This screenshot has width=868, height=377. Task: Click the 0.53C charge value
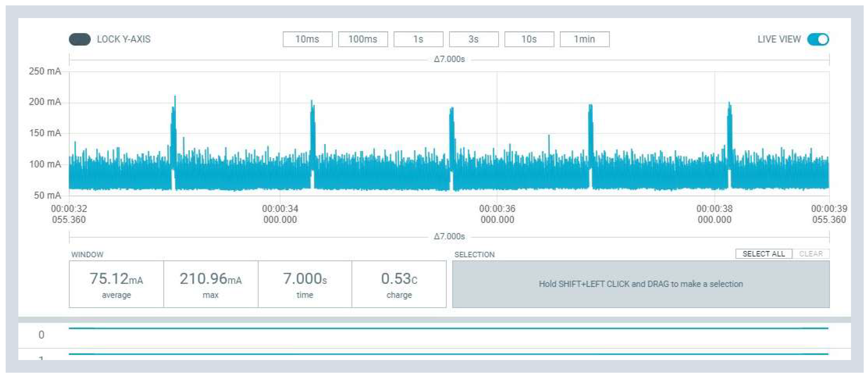tap(399, 279)
